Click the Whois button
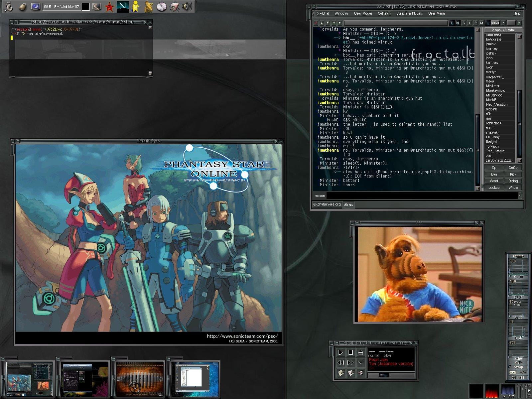The image size is (532, 399). [x=513, y=188]
